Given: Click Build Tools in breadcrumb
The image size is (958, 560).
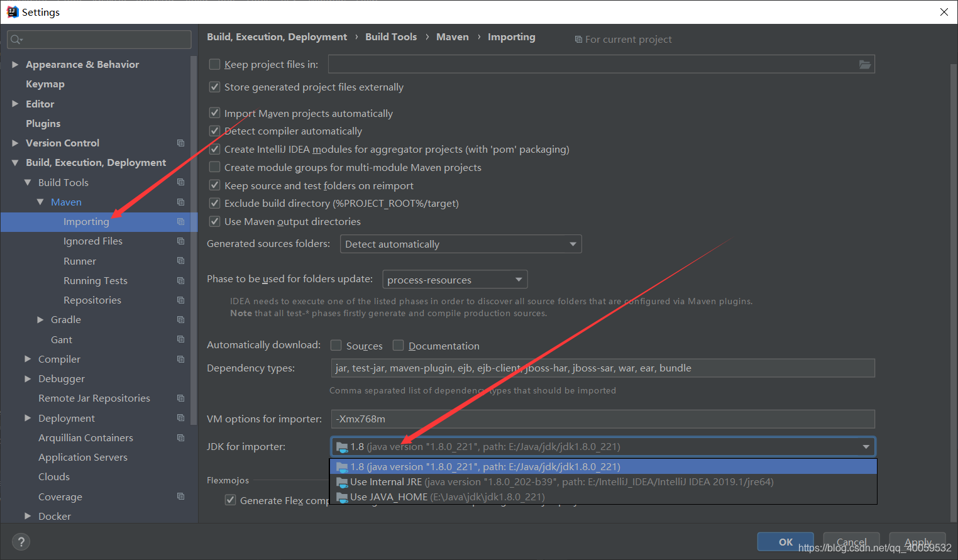Looking at the screenshot, I should point(391,37).
